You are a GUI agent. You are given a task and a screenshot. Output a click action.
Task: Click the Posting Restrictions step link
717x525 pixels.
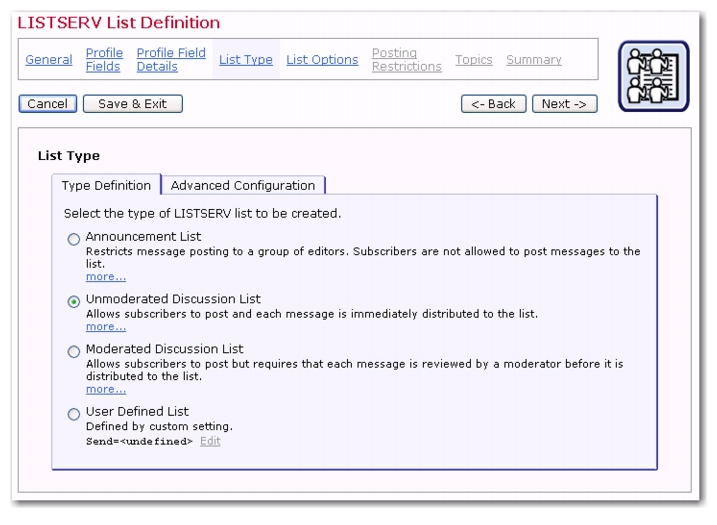[407, 59]
